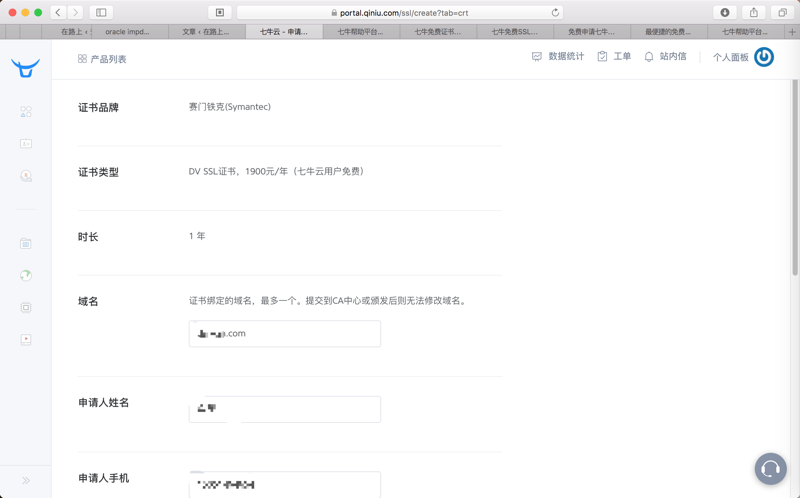Click the blue power avatar icon
800x498 pixels.
pyautogui.click(x=764, y=57)
